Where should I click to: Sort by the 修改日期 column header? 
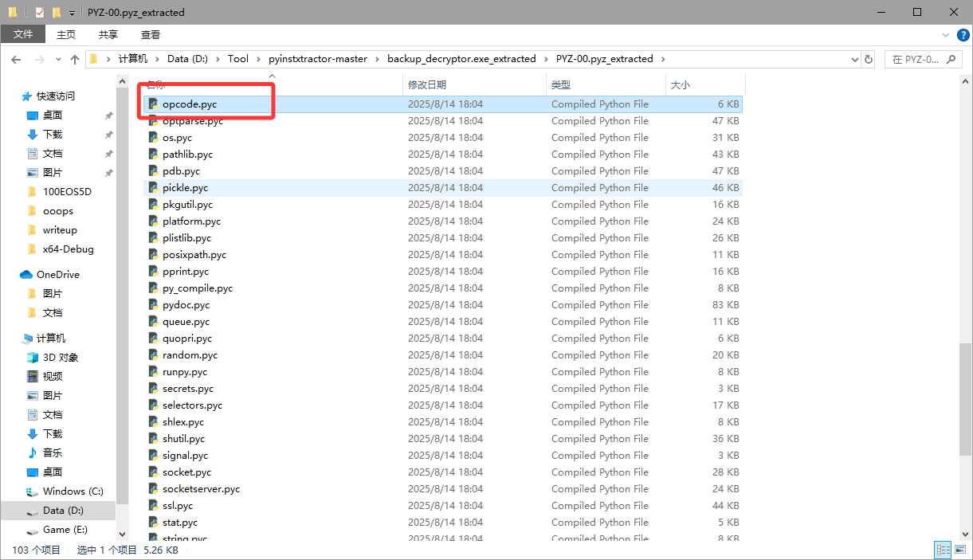click(475, 84)
